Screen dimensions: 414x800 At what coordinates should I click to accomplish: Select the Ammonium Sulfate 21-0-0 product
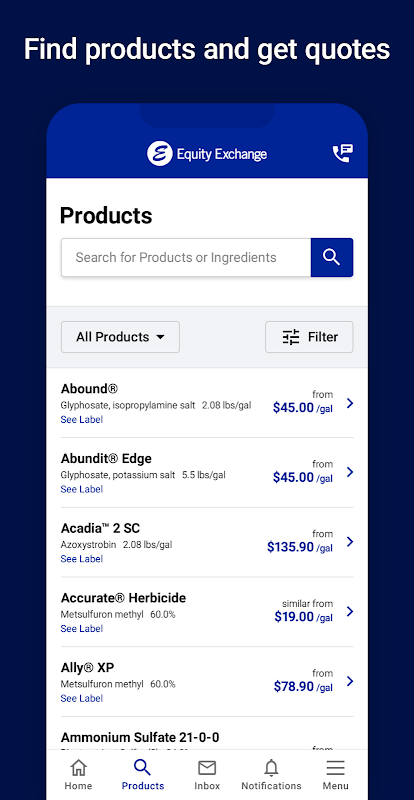pos(207,737)
